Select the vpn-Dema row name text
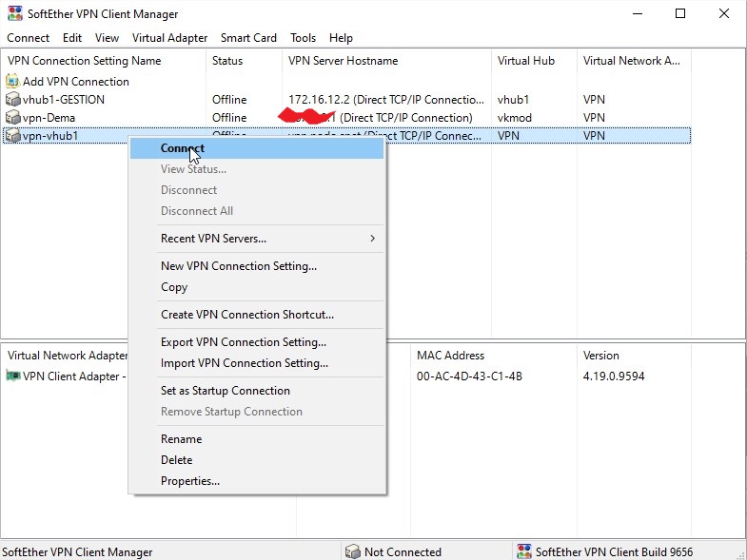Viewport: 747px width, 560px height. point(49,117)
